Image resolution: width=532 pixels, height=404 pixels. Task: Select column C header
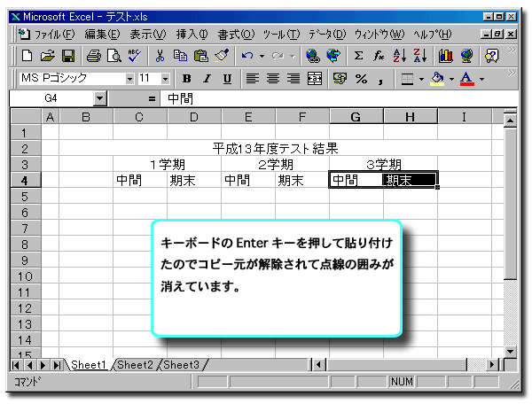pos(140,117)
